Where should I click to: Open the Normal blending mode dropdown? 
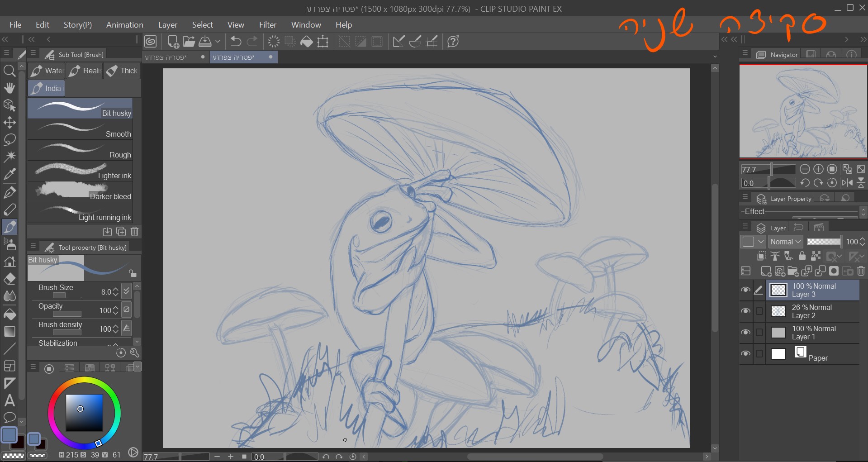coord(786,242)
